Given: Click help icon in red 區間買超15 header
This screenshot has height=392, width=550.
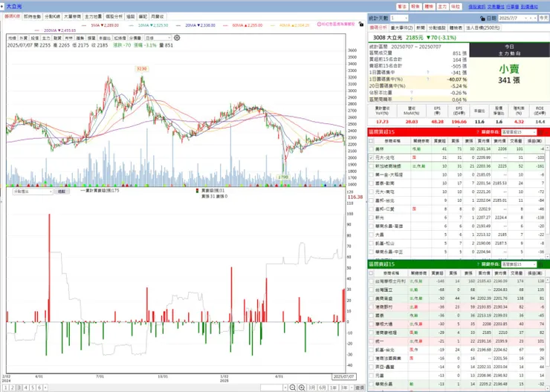Looking at the screenshot, I should coord(477,132).
